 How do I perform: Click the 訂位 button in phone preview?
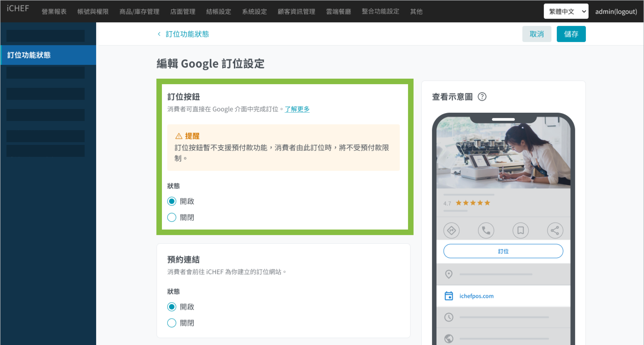(503, 251)
